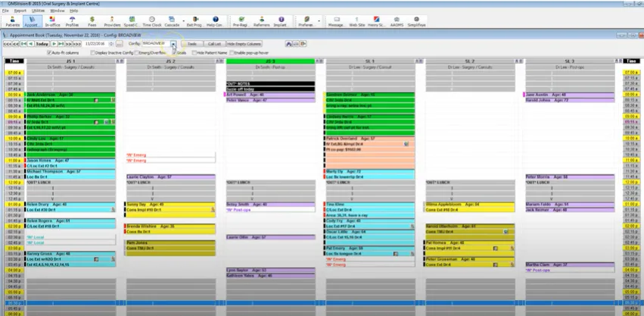The height and width of the screenshot is (316, 644).
Task: Open the Appointment book toolbar icon
Action: 32,21
